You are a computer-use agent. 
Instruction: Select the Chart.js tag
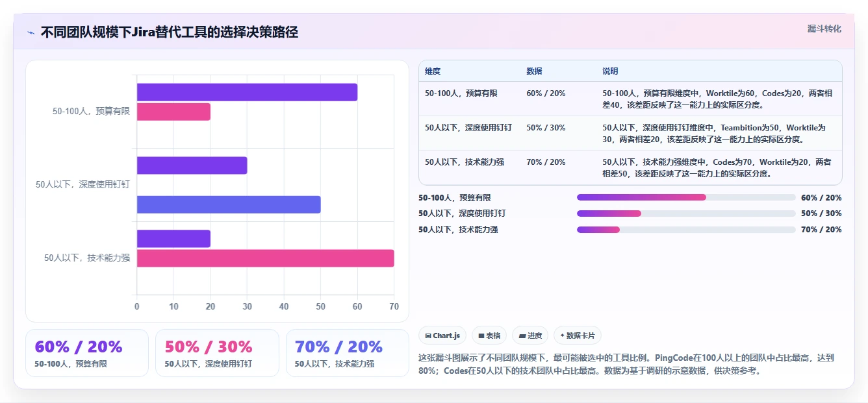(x=442, y=336)
